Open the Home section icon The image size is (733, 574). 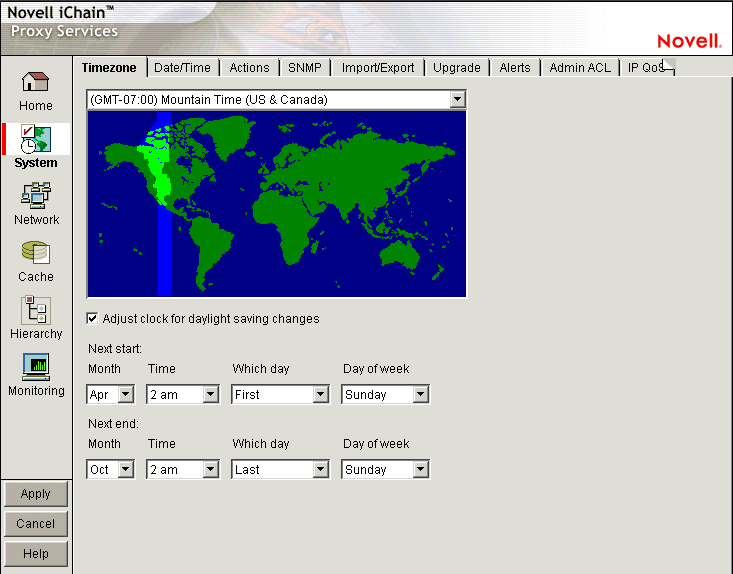coord(36,82)
